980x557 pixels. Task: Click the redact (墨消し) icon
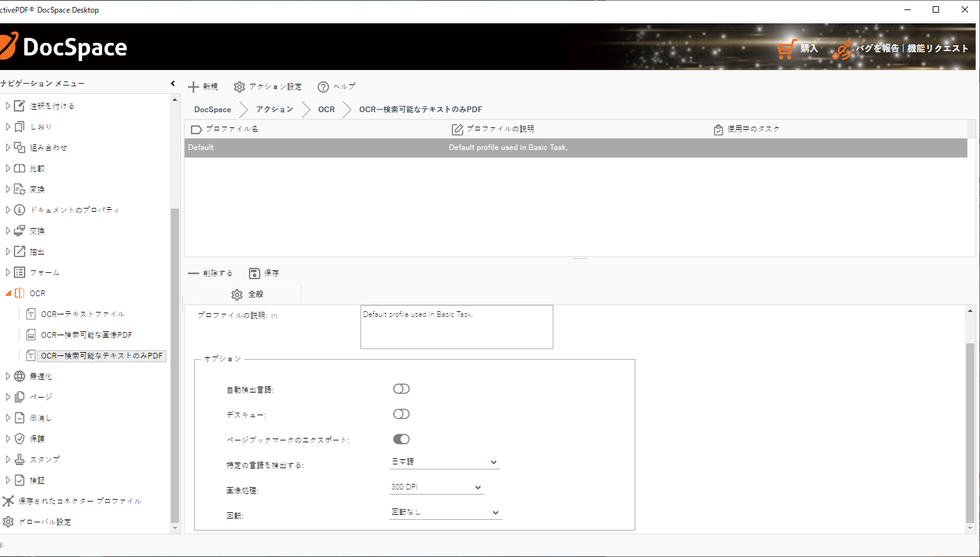20,418
